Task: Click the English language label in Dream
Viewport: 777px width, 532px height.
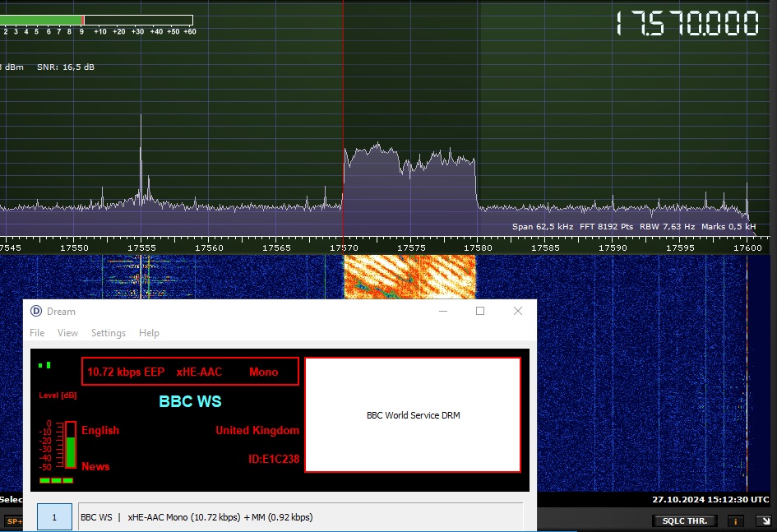Action: click(100, 430)
